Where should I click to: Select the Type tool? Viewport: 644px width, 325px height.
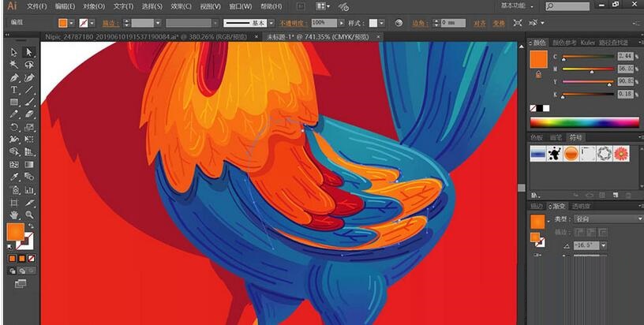coord(14,90)
